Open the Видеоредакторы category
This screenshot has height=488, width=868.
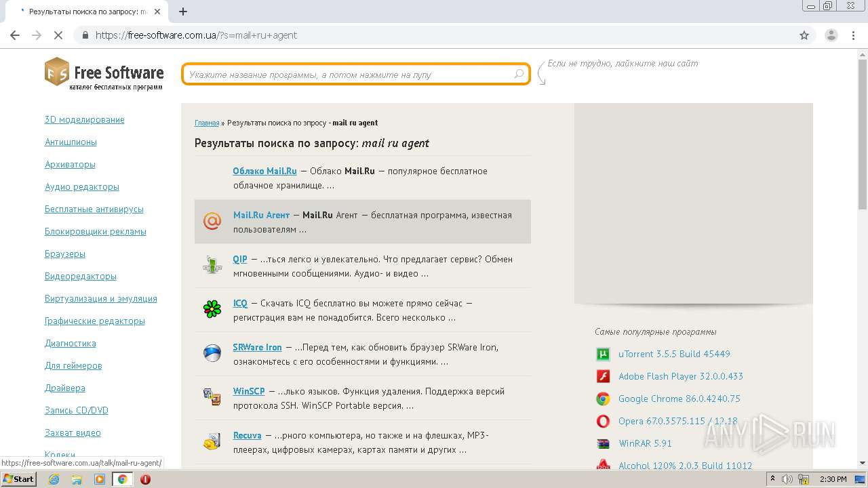(81, 276)
